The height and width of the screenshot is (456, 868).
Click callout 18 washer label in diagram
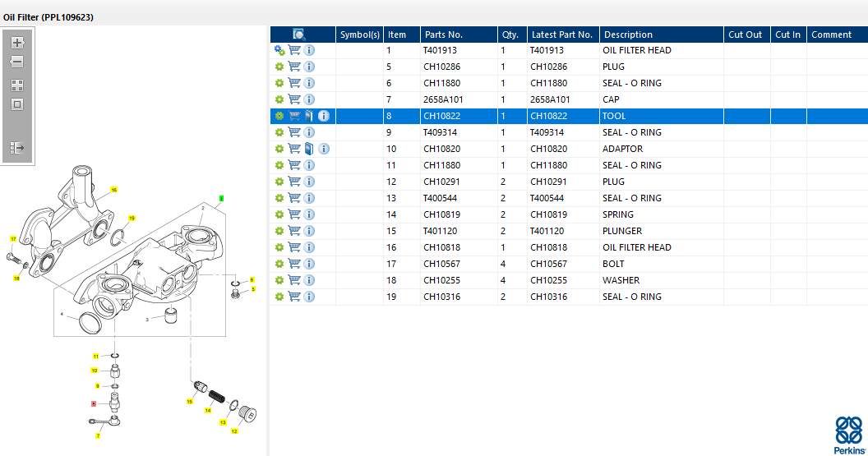16,279
